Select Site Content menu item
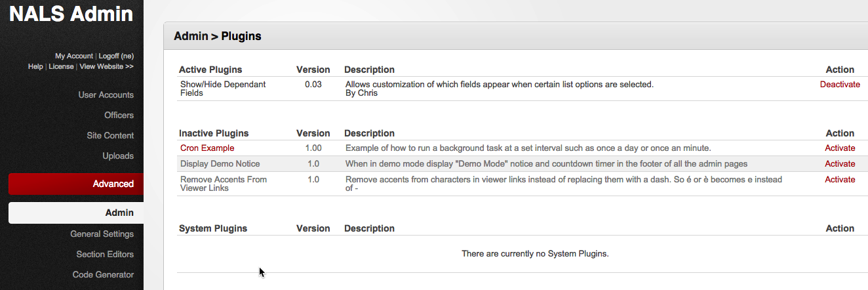 pos(109,136)
